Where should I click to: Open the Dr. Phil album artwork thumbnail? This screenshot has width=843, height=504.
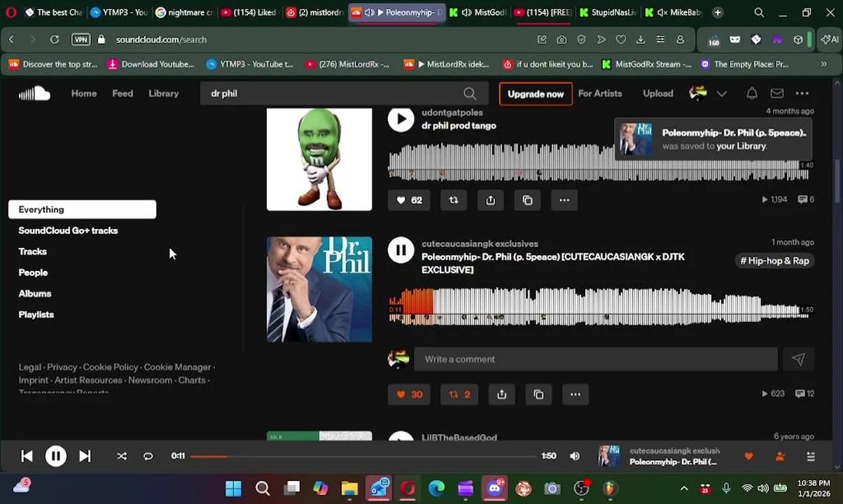(x=319, y=289)
